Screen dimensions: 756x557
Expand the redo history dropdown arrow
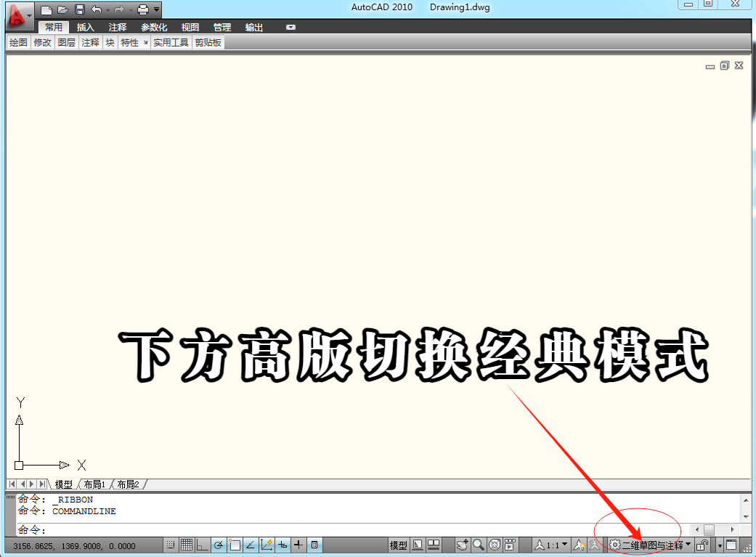click(x=131, y=10)
